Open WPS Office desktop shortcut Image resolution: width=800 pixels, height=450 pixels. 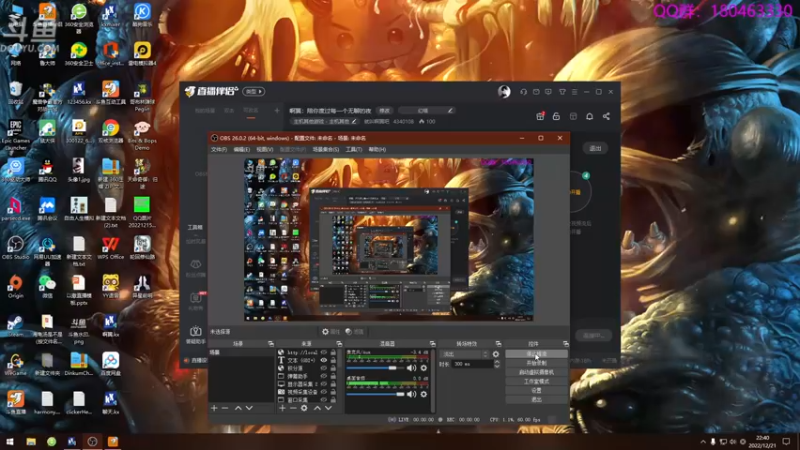[110, 247]
